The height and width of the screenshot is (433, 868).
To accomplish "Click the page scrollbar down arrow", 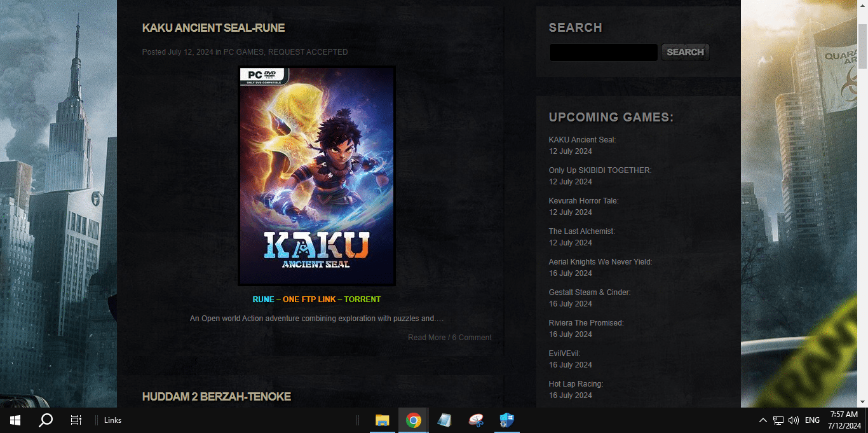I will point(862,402).
